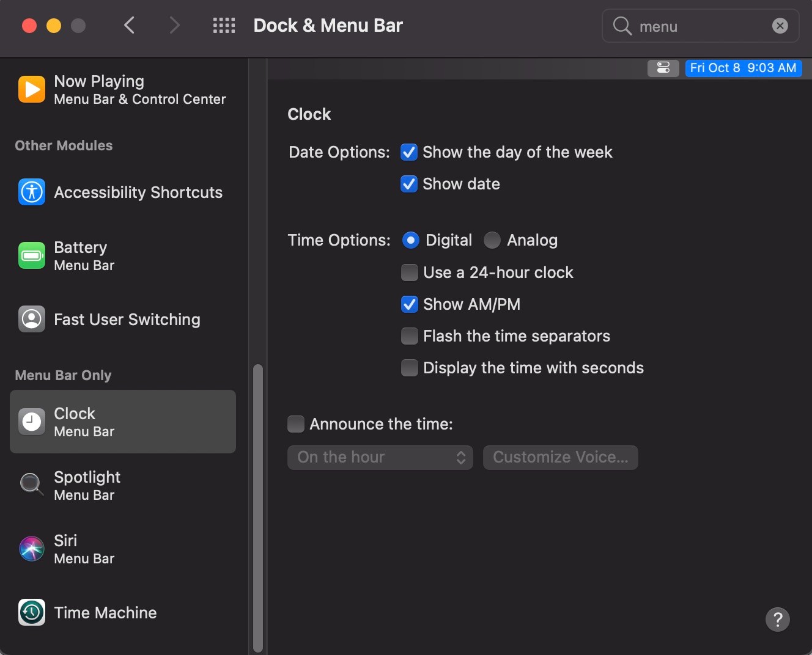Enable Use a 24-hour clock

pyautogui.click(x=410, y=273)
